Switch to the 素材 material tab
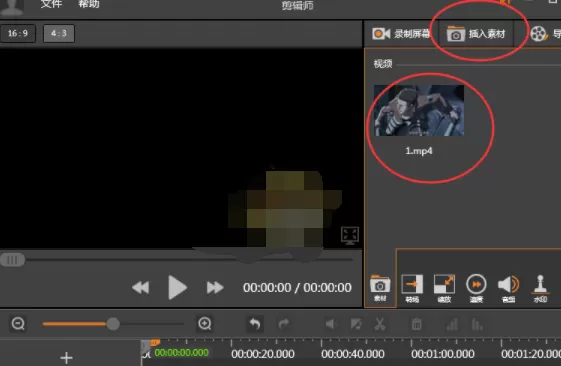The width and height of the screenshot is (561, 366). click(x=380, y=288)
